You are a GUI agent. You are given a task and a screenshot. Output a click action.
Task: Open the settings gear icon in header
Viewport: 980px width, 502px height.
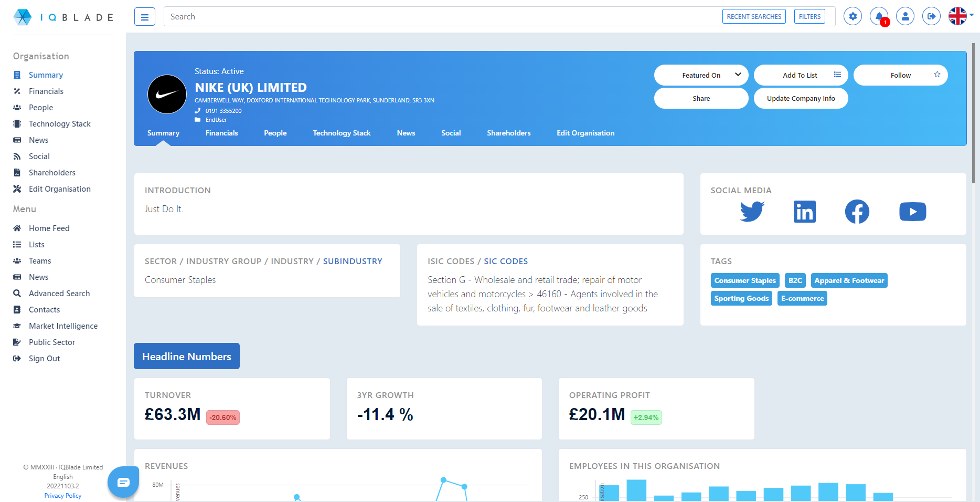point(853,16)
